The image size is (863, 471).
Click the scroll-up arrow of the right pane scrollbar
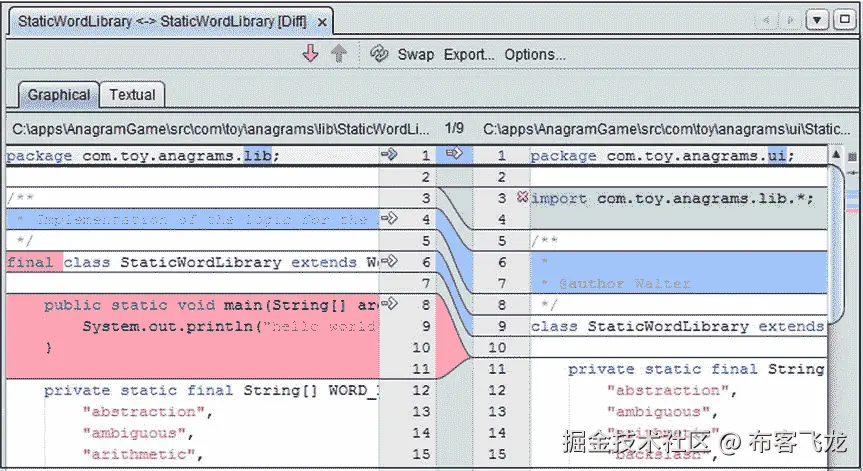836,155
